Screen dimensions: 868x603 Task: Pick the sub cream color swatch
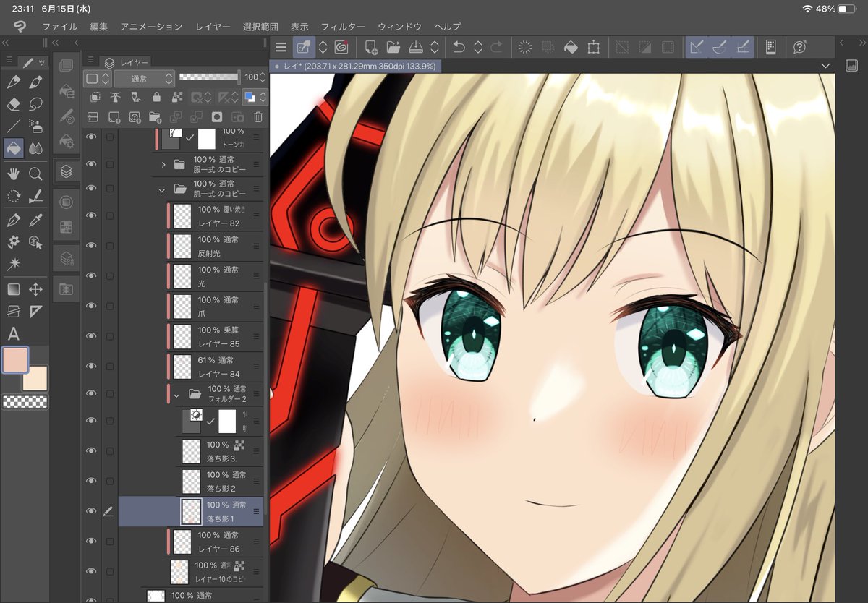(36, 378)
